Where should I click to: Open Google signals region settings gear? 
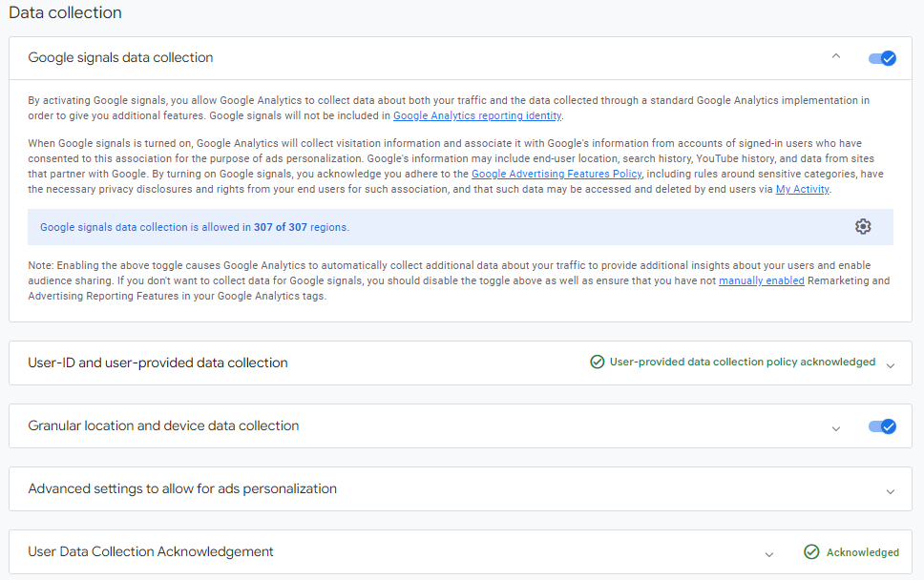coord(863,227)
